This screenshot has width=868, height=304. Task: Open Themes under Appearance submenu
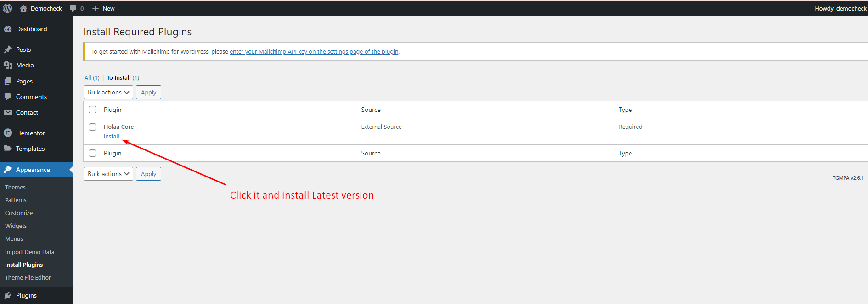15,187
